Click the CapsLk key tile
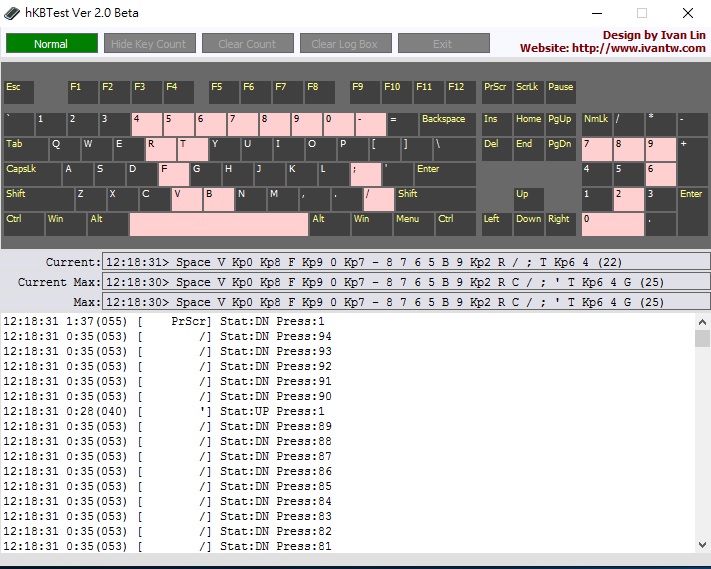 [x=30, y=174]
